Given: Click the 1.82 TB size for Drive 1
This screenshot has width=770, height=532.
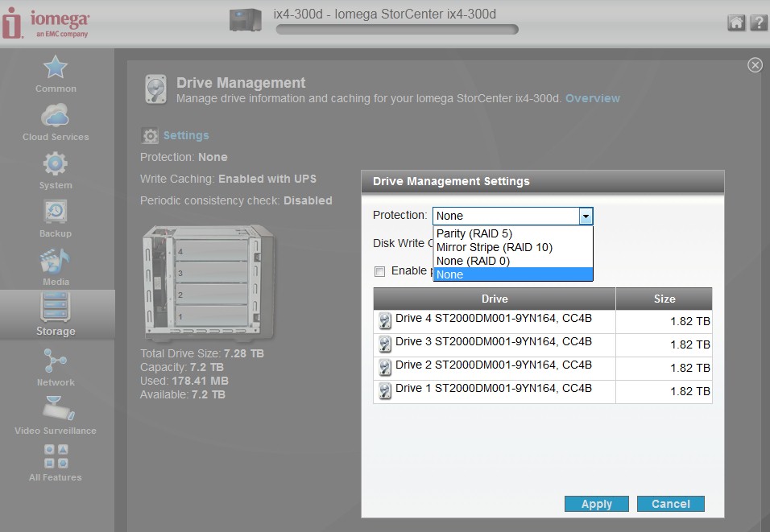Looking at the screenshot, I should coord(690,392).
